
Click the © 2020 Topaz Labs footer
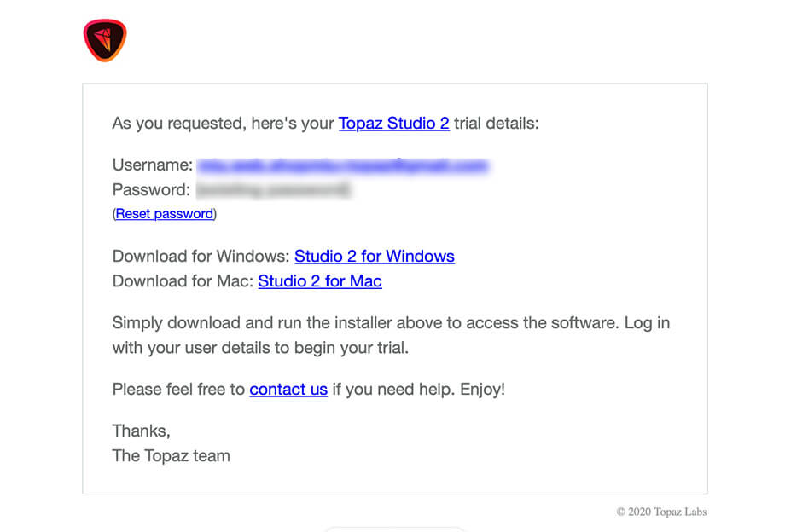[x=661, y=512]
